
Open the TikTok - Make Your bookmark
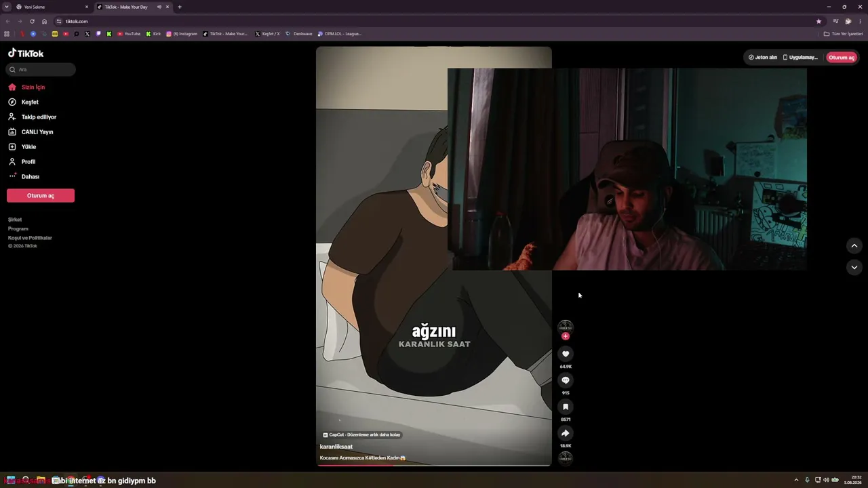[x=225, y=34]
